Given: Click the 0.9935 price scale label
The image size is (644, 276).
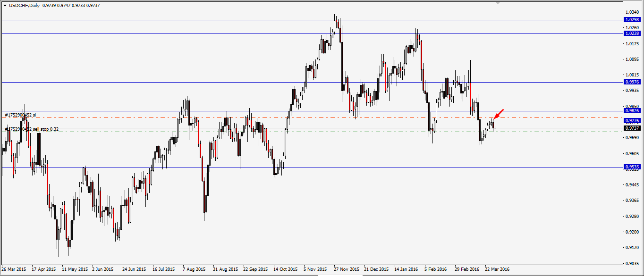Looking at the screenshot, I should 632,91.
